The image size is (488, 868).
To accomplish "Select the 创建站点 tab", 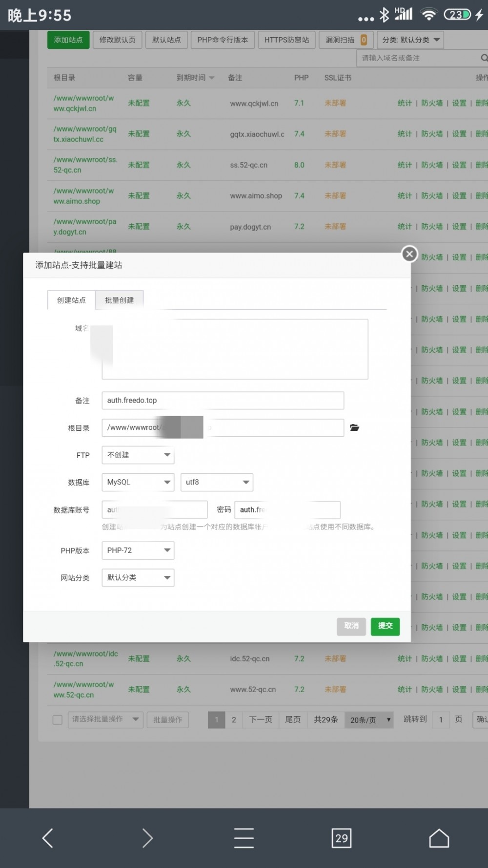I will [x=71, y=300].
